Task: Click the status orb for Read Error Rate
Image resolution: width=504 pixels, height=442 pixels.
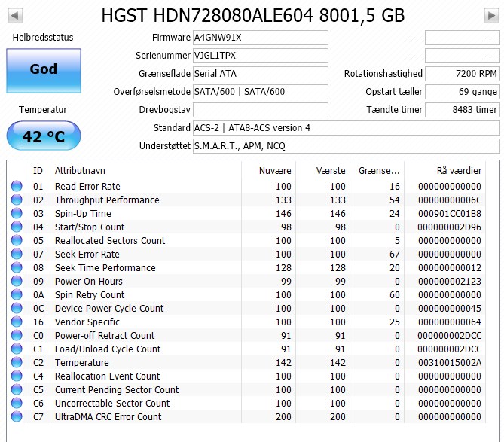Action: coord(17,186)
